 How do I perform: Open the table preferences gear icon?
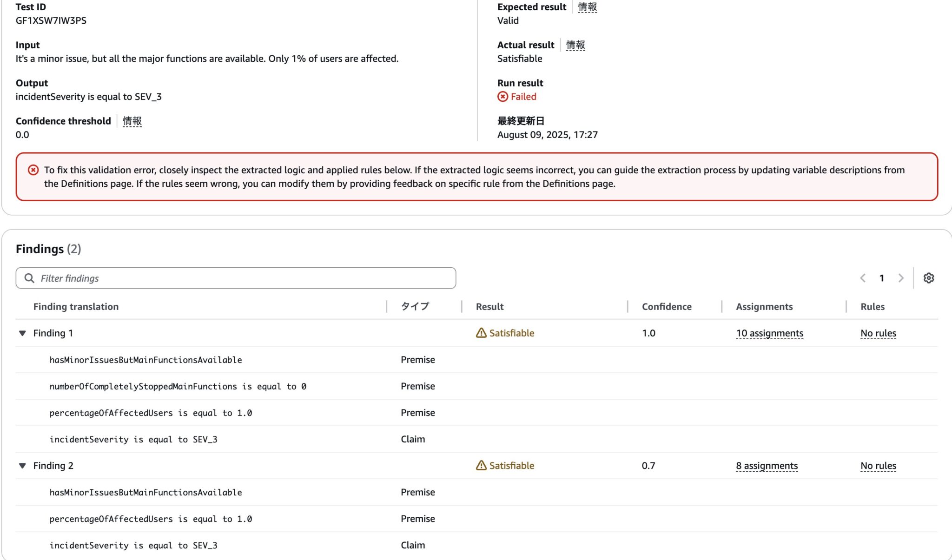(x=929, y=278)
